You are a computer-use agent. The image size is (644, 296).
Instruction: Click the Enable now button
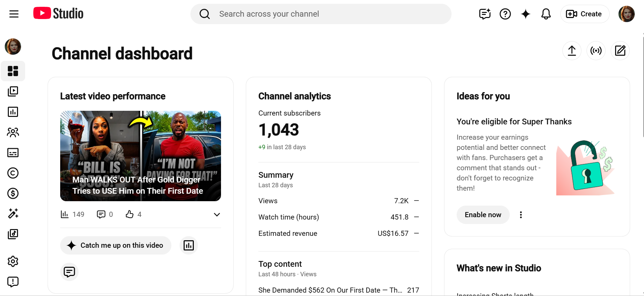point(483,215)
